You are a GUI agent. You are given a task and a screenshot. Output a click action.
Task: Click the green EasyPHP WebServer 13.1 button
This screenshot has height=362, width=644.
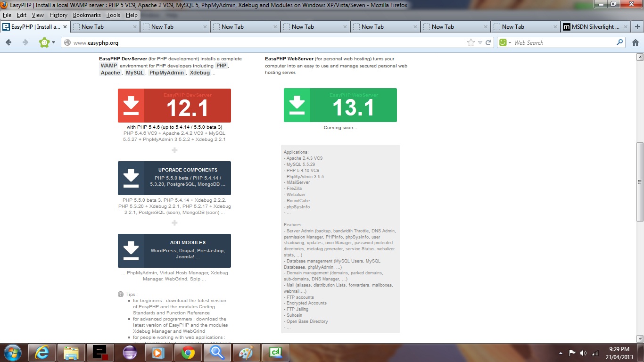[x=340, y=105]
